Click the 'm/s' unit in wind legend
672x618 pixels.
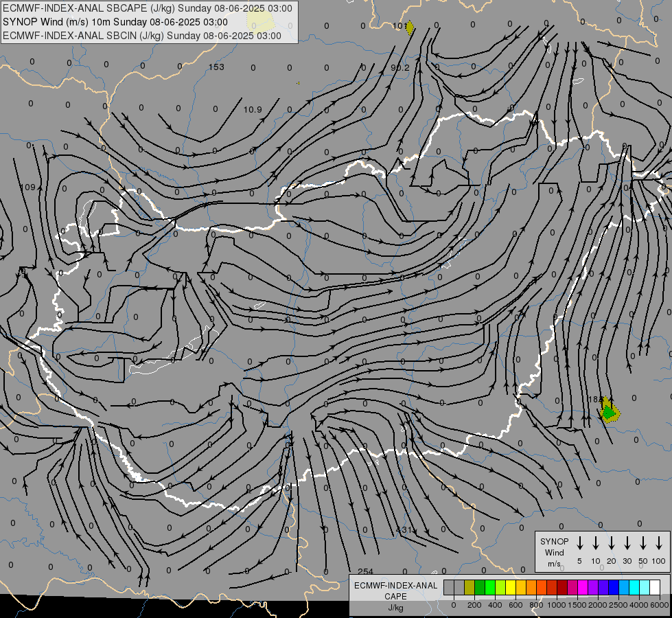554,564
